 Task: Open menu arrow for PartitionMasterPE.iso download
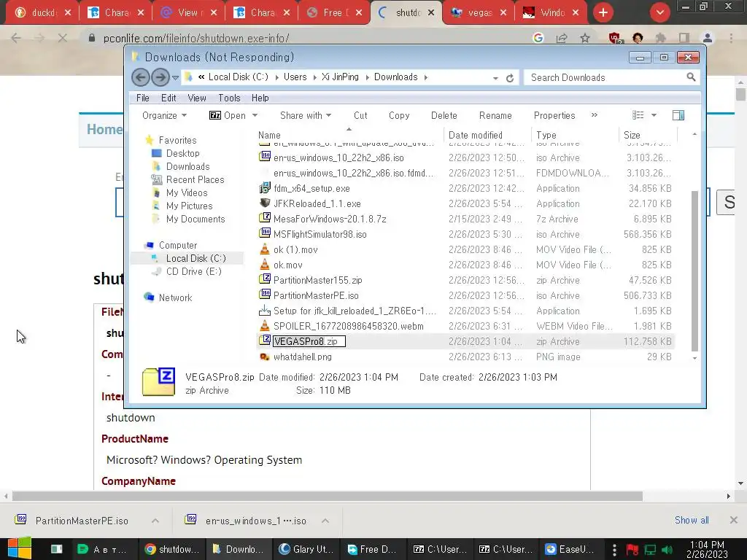tap(155, 521)
